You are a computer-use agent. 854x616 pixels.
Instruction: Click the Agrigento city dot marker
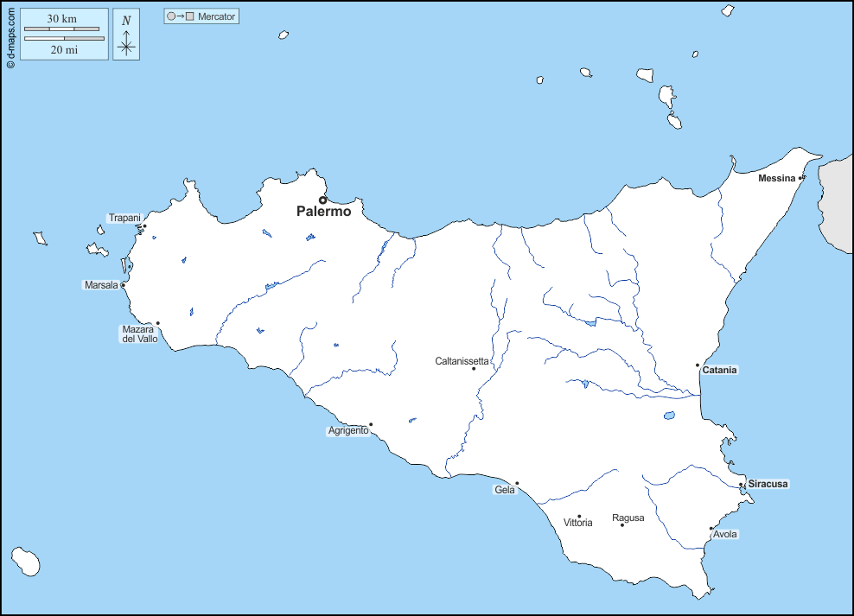371,424
